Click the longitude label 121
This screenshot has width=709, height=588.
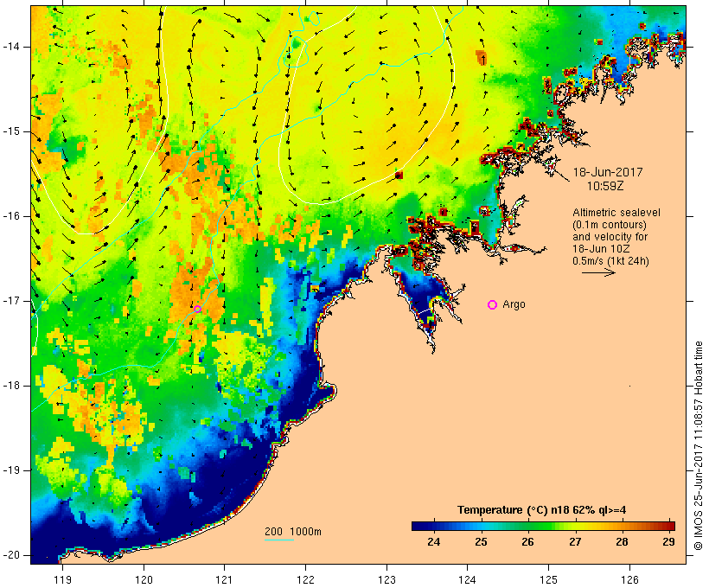224,580
